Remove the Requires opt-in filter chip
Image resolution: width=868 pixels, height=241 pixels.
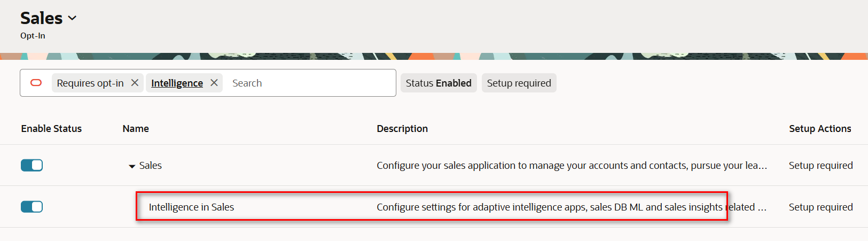tap(135, 83)
